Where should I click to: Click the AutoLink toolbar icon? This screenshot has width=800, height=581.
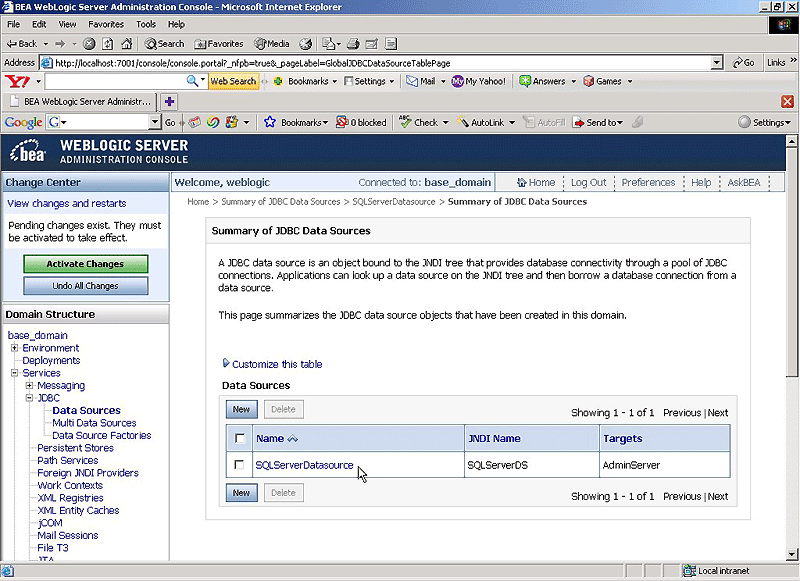click(463, 122)
